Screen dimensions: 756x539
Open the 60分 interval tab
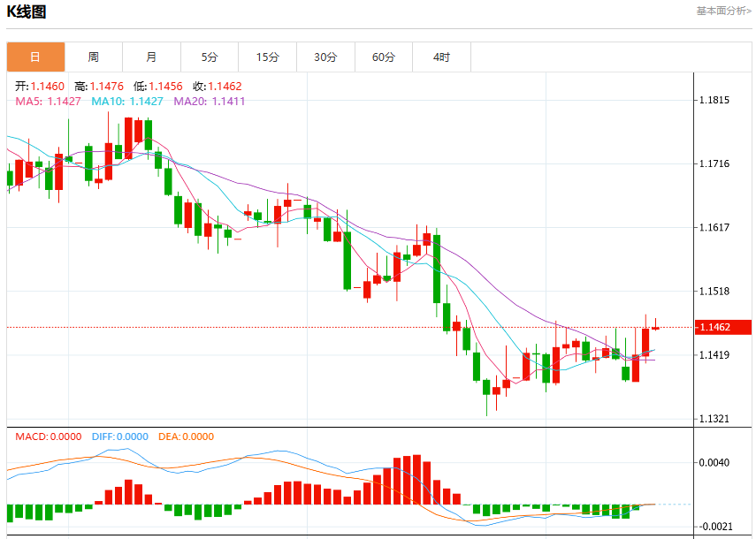384,57
